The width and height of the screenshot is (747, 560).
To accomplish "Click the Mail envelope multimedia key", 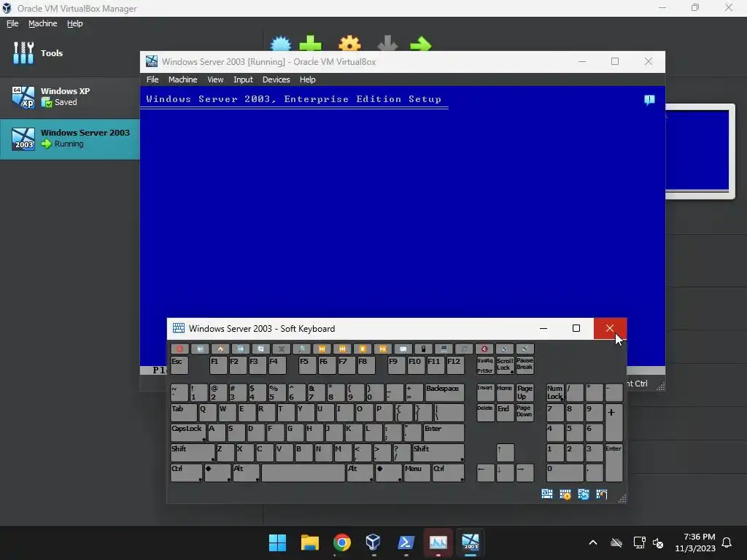I will 403,349.
